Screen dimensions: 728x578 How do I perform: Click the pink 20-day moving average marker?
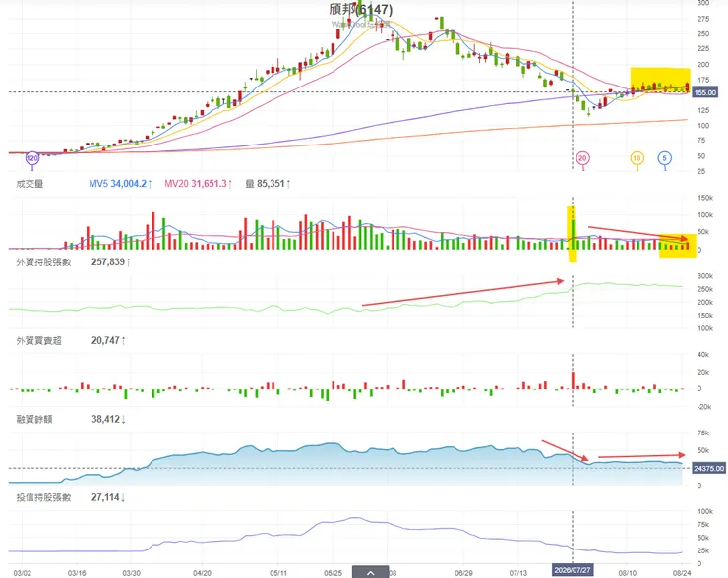tap(582, 158)
